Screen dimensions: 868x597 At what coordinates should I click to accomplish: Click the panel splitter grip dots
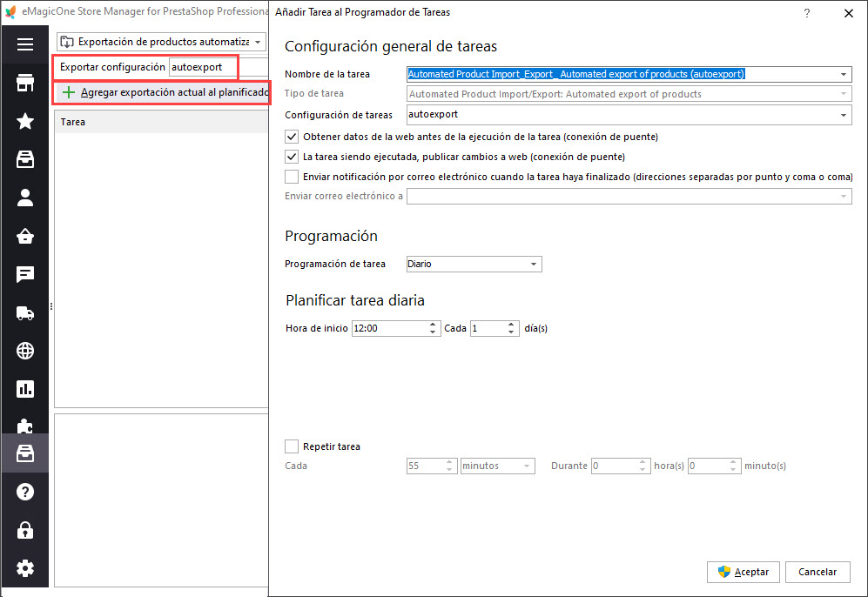[51, 306]
